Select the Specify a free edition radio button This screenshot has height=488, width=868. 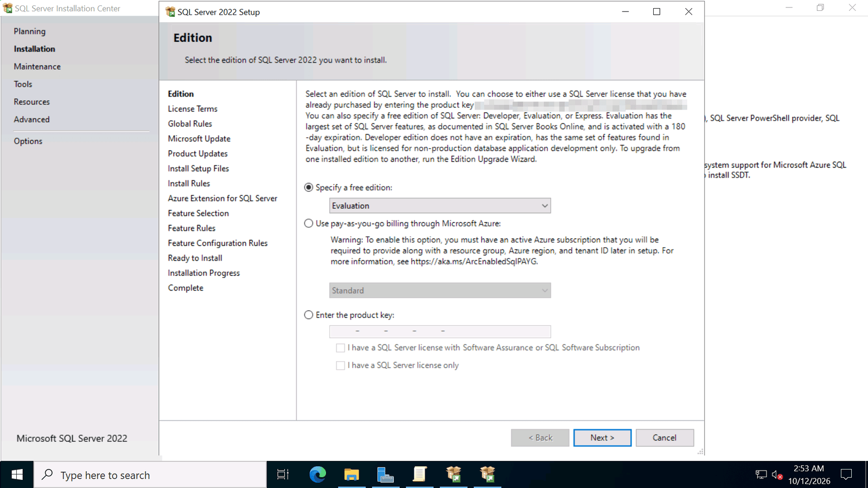tap(309, 188)
